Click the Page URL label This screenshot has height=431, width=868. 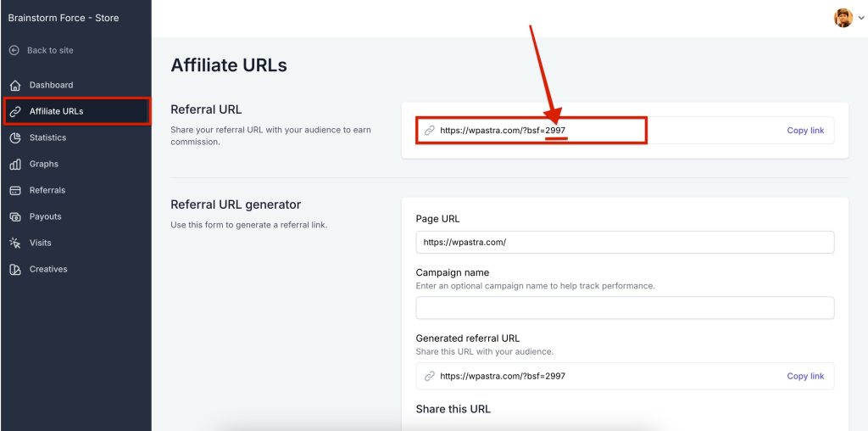tap(438, 219)
